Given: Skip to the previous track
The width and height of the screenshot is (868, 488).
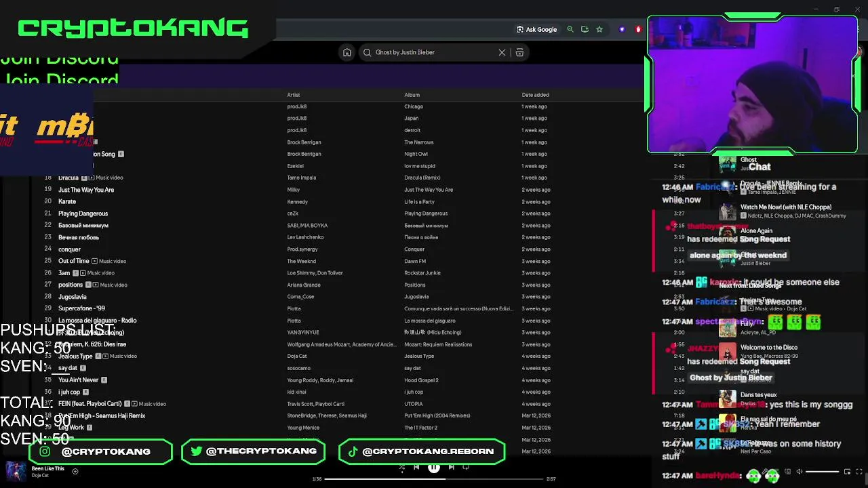Looking at the screenshot, I should coord(416,467).
